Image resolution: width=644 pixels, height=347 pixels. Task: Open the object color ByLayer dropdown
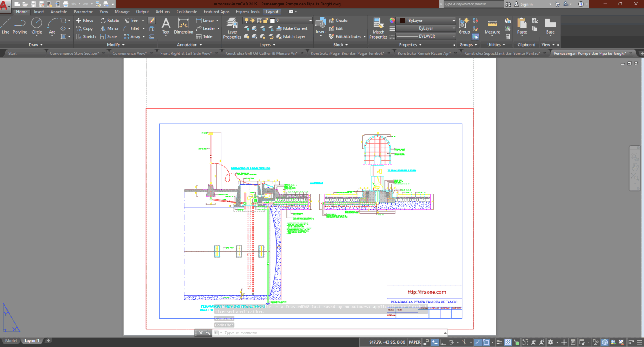[x=453, y=20]
